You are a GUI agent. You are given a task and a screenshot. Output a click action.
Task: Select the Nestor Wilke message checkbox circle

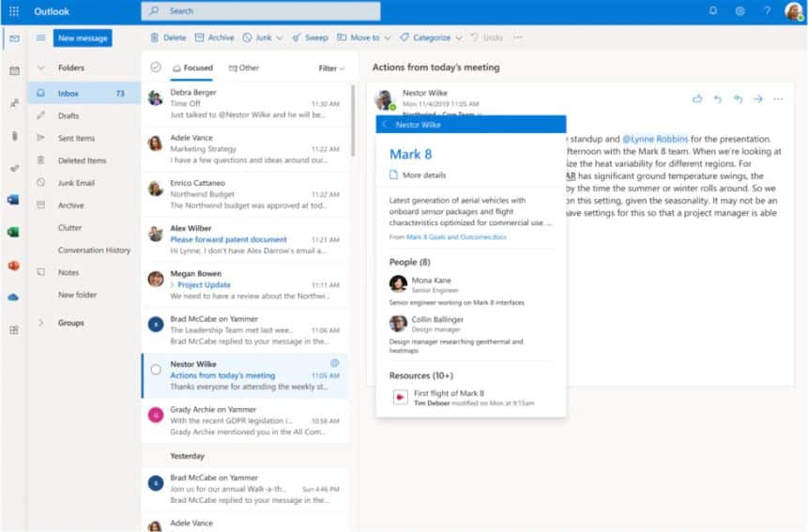tap(156, 370)
